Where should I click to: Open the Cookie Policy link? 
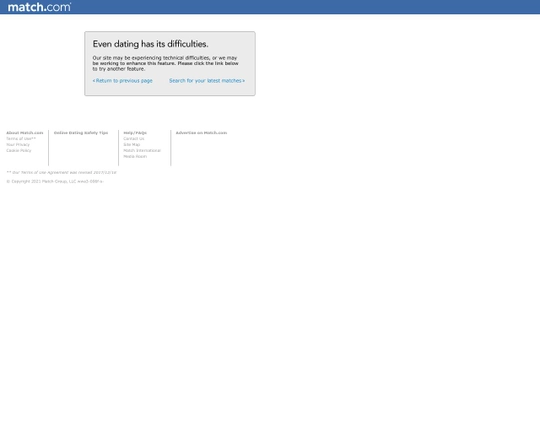(19, 150)
